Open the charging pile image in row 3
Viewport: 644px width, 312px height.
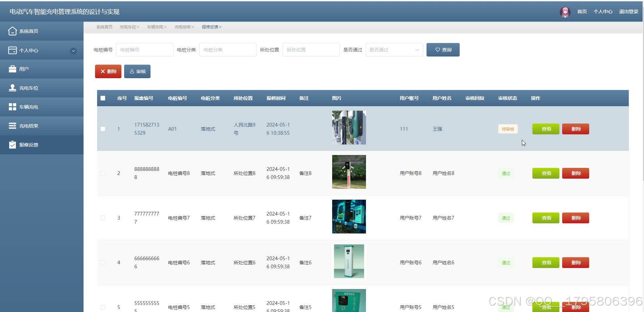[349, 217]
